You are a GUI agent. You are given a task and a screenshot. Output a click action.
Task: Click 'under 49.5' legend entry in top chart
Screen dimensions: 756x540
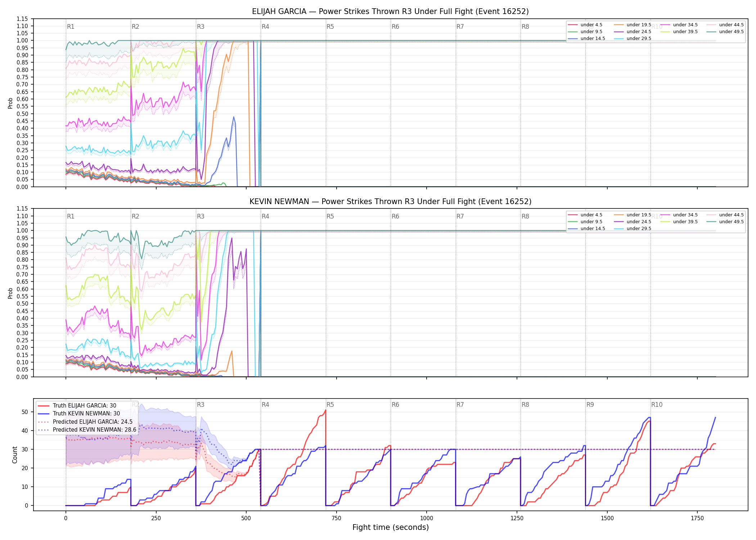tap(724, 32)
